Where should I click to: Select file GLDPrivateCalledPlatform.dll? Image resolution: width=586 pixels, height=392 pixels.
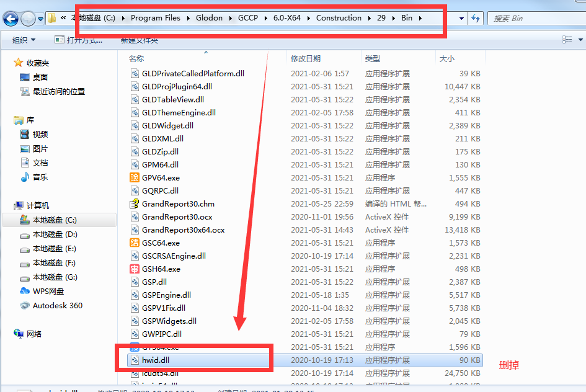[193, 74]
